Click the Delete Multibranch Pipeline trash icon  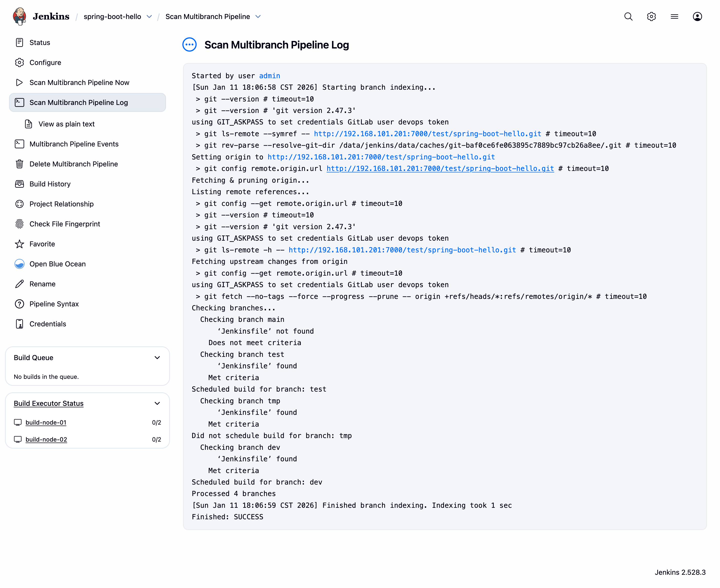pos(19,164)
